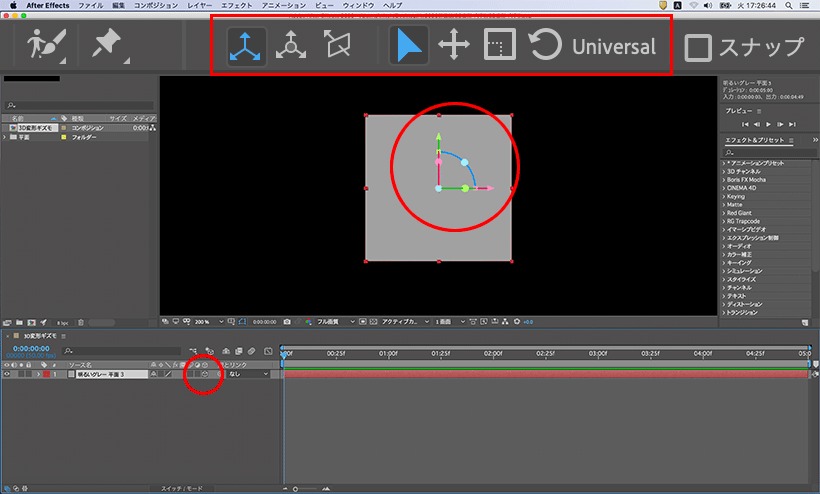Select the View Axis mode icon
820x494 pixels.
click(x=337, y=44)
